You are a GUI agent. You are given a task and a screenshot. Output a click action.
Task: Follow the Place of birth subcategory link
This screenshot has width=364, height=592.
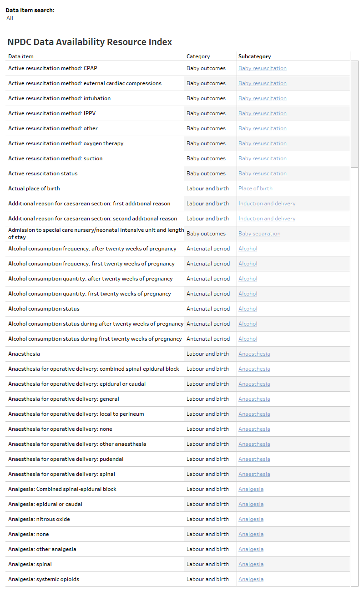255,188
